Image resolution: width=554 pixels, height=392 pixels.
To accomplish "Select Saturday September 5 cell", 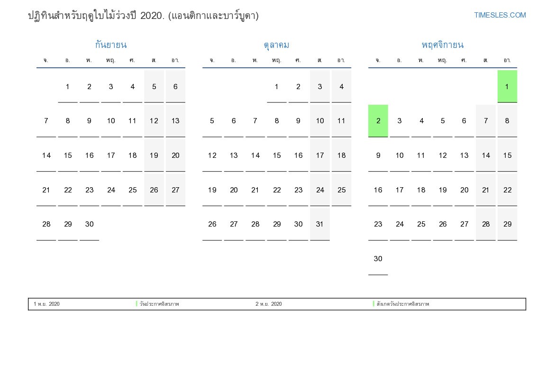I will [x=154, y=86].
